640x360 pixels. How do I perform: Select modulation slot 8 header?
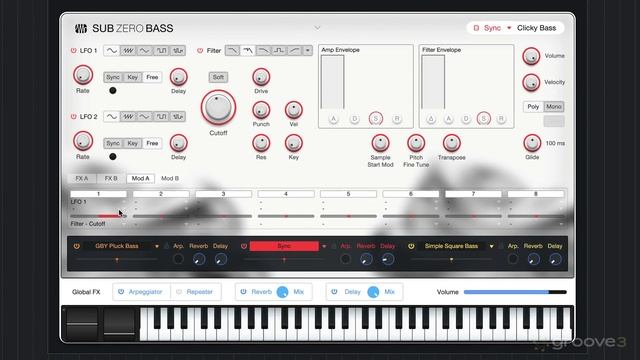point(536,194)
